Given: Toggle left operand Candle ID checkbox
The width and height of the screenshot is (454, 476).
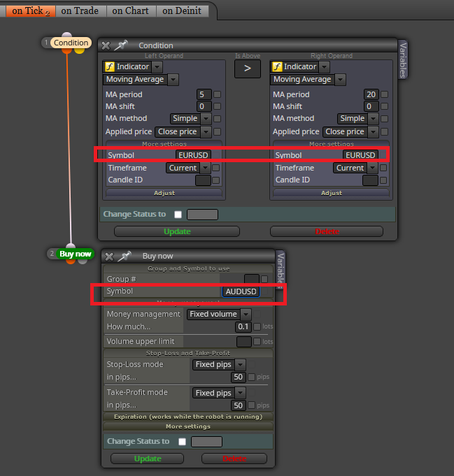Looking at the screenshot, I should (215, 180).
